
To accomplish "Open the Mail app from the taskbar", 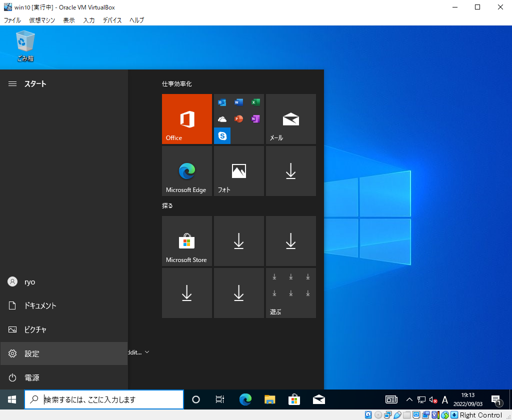I will pos(318,399).
